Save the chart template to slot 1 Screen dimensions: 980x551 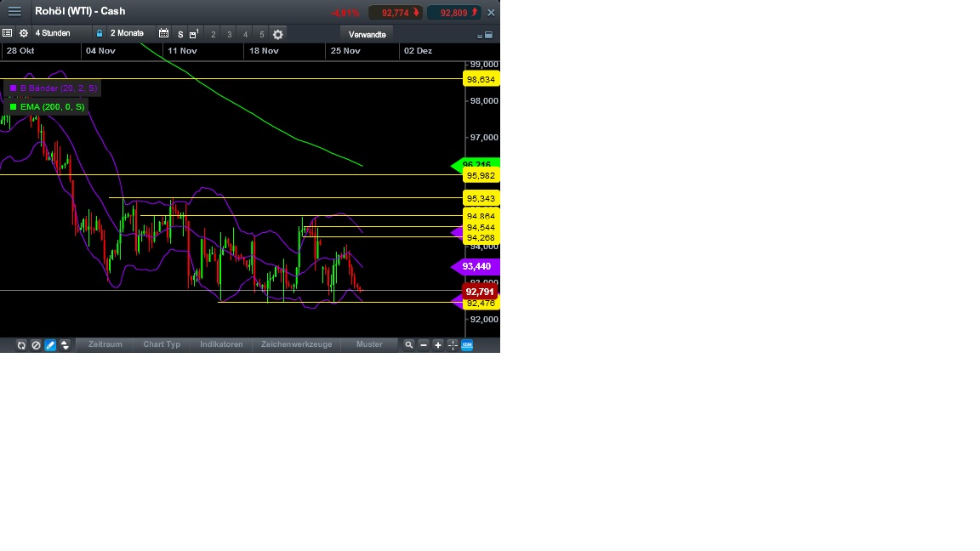coord(193,34)
